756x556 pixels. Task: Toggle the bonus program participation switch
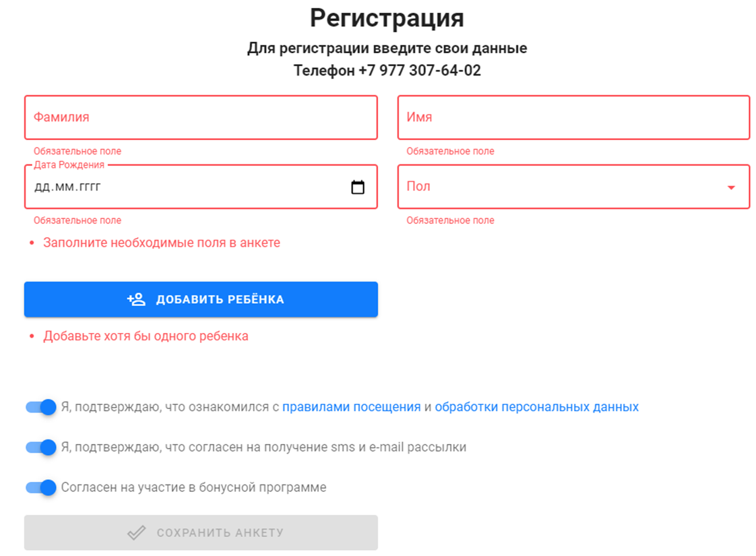point(41,487)
